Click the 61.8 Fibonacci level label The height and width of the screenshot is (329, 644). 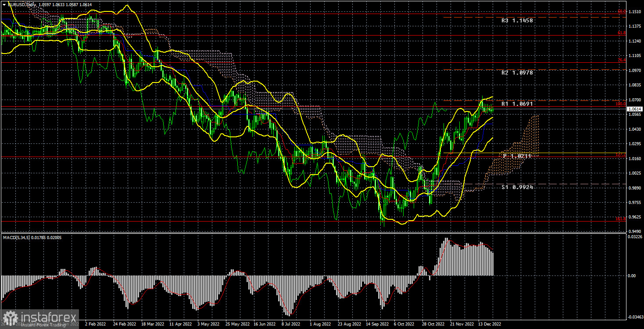[622, 33]
